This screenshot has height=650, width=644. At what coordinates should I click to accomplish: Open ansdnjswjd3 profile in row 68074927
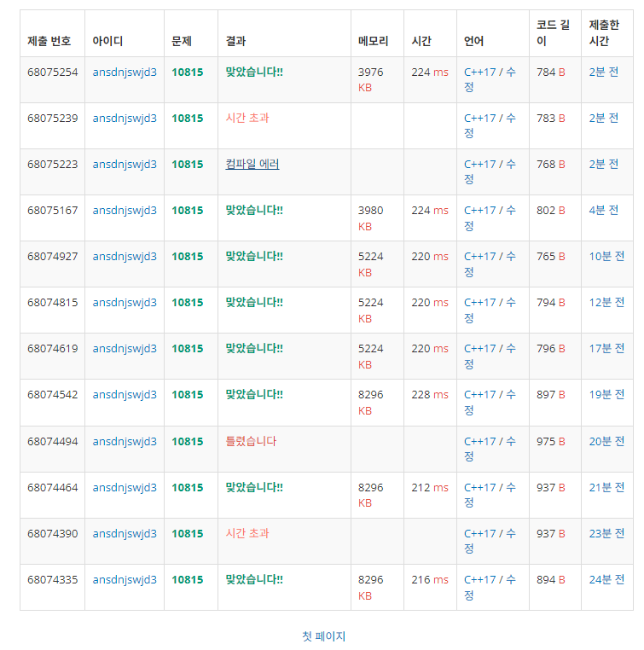click(x=125, y=256)
